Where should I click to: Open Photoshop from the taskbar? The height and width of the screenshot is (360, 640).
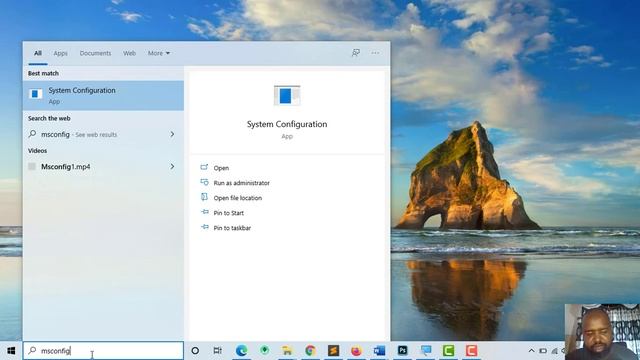point(402,351)
